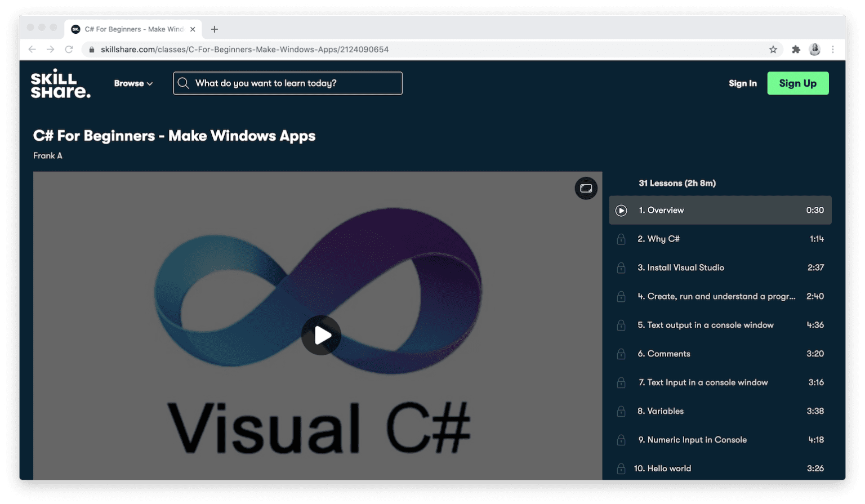The image size is (865, 504).
Task: Open a new browser tab with the plus
Action: pyautogui.click(x=214, y=29)
